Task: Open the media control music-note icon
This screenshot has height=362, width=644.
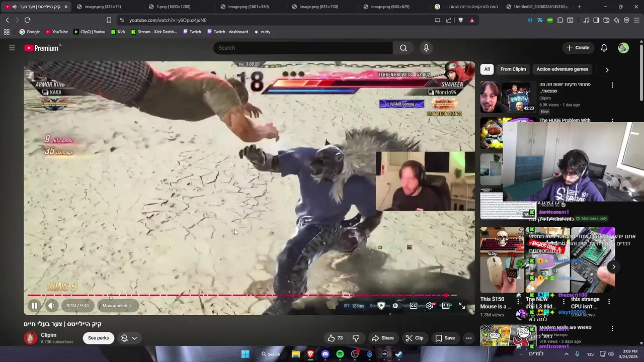Action: pos(586,20)
